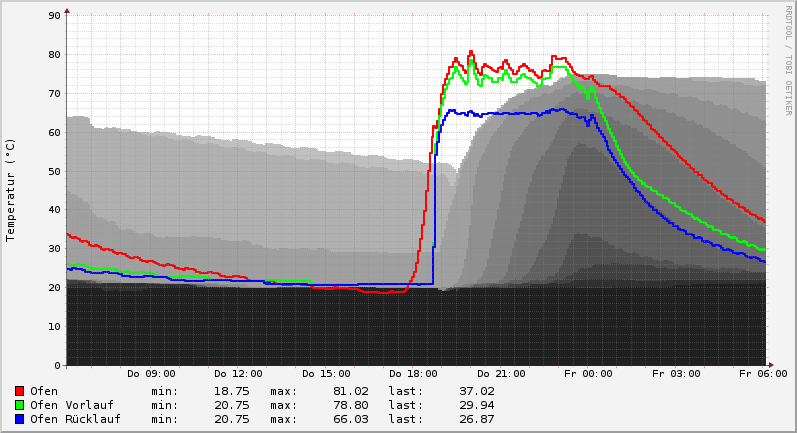Screen dimensions: 797x433
Task: Select the Do 12:00 time axis label
Action: click(238, 374)
